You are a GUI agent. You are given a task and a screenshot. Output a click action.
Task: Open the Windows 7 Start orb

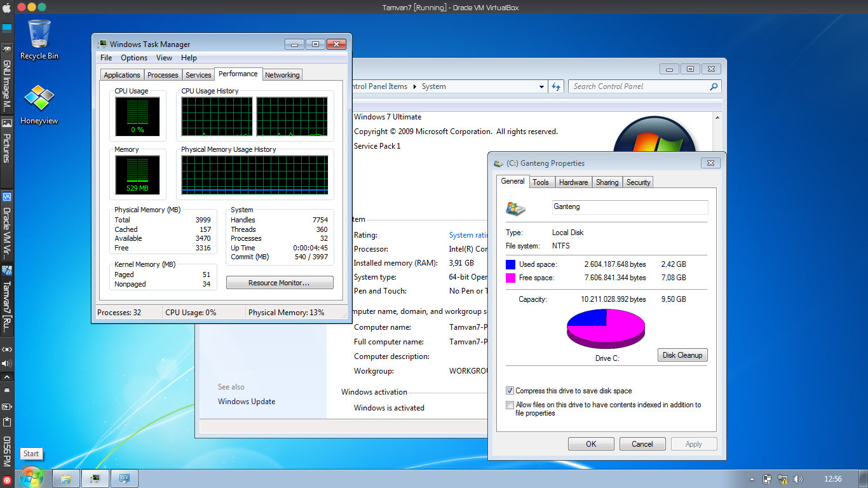[31, 477]
